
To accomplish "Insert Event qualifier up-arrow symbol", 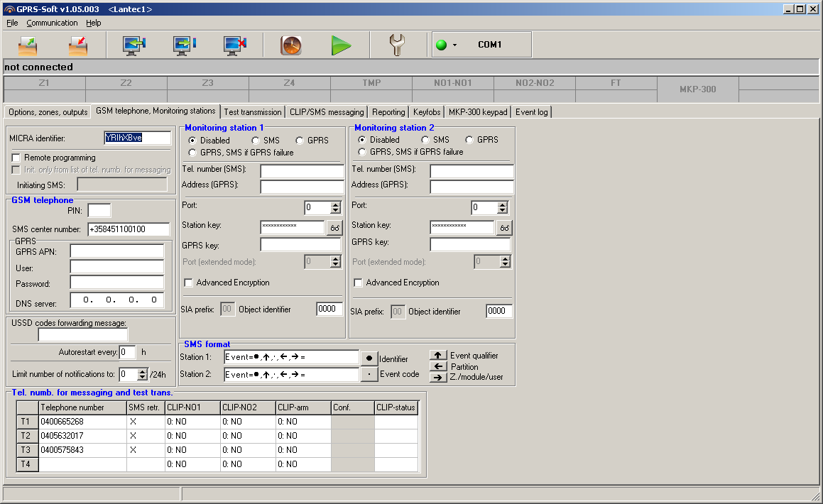I will coord(438,355).
